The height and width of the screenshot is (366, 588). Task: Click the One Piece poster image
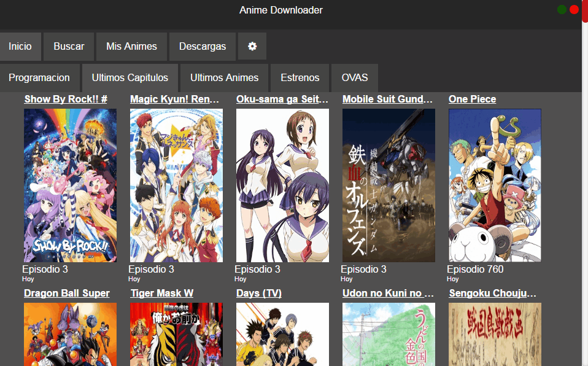tap(495, 185)
